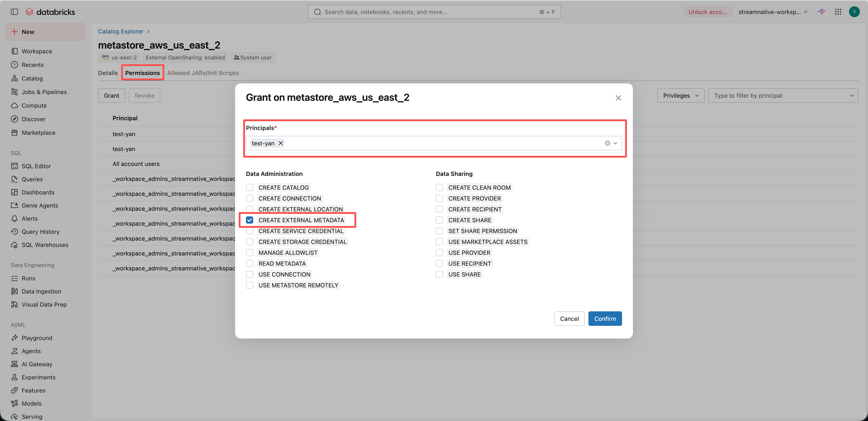Open Discover in the sidebar
Screen dimensions: 868x421
point(33,119)
